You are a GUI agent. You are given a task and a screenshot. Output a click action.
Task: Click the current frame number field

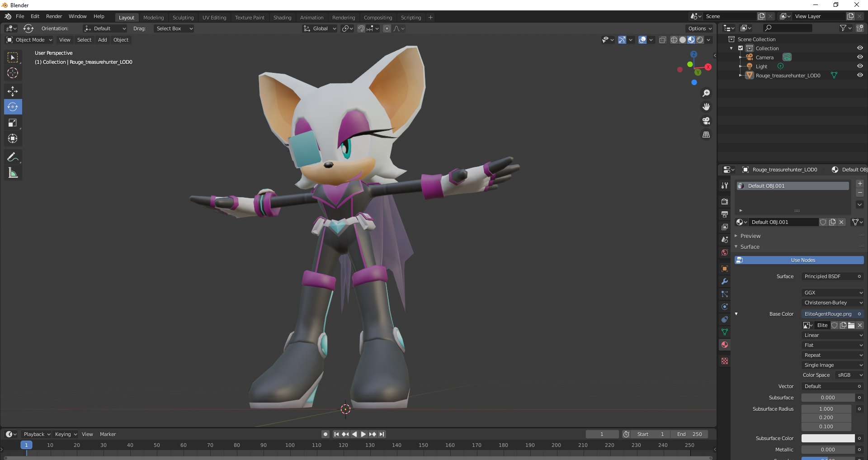[x=602, y=434]
